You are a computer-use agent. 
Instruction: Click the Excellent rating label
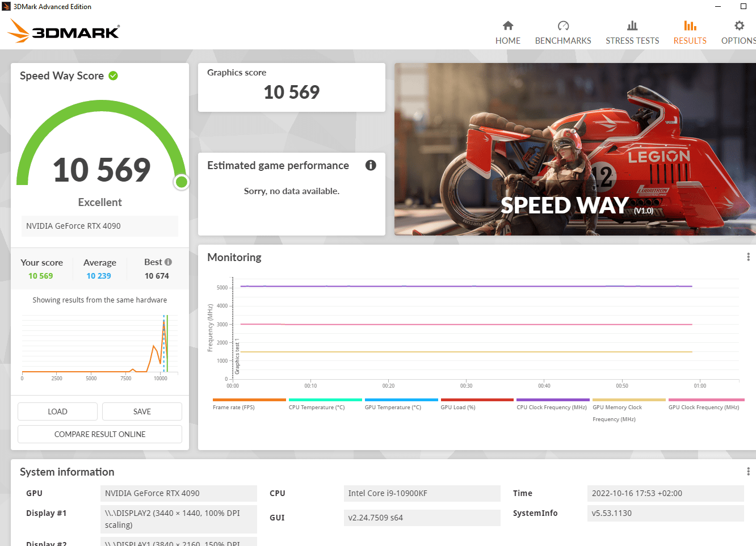pyautogui.click(x=100, y=203)
